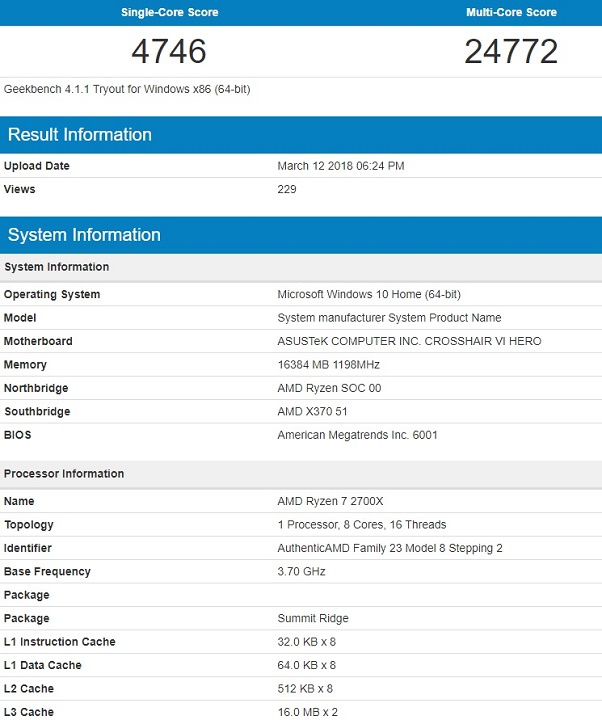
Task: Click the ASUSTeK CROSSHAIR VI HERO motherboard value
Action: point(409,341)
